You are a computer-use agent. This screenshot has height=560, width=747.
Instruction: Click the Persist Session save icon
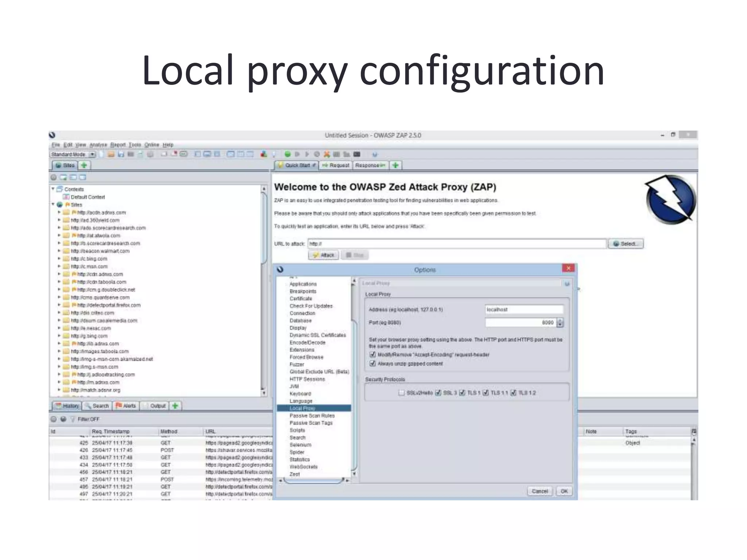tap(121, 154)
